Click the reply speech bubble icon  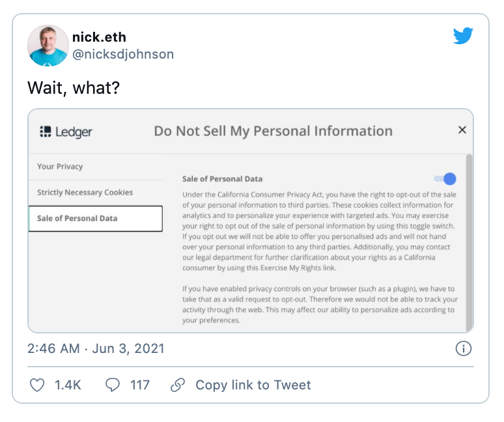[x=113, y=385]
